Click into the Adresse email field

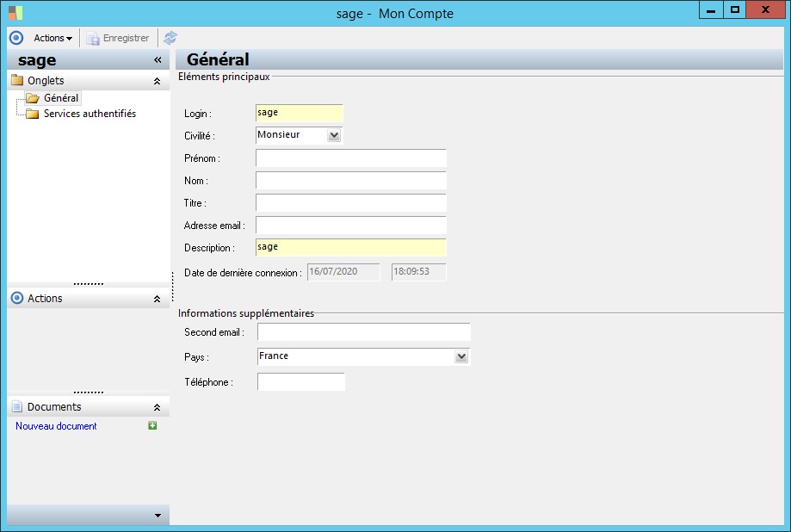tap(351, 226)
